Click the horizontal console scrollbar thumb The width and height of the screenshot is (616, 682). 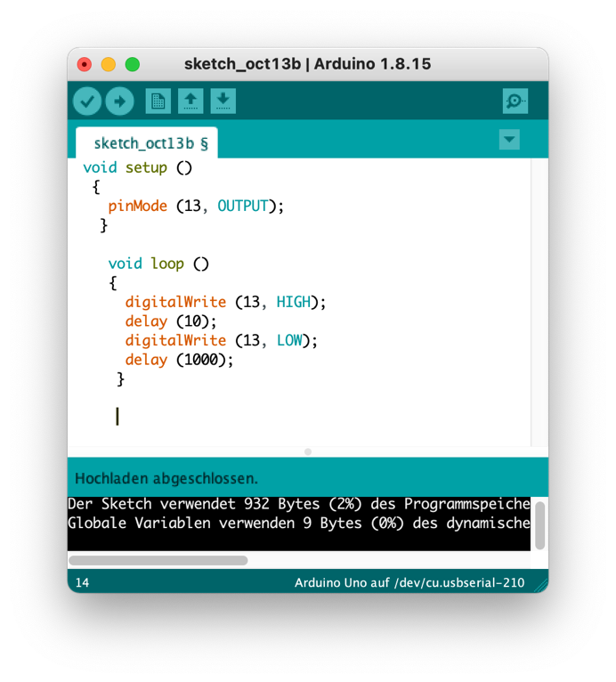pos(158,560)
